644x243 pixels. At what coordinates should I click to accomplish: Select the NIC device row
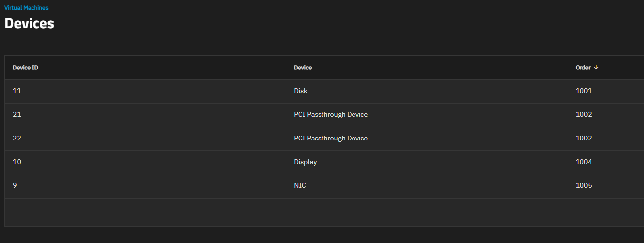[324, 186]
